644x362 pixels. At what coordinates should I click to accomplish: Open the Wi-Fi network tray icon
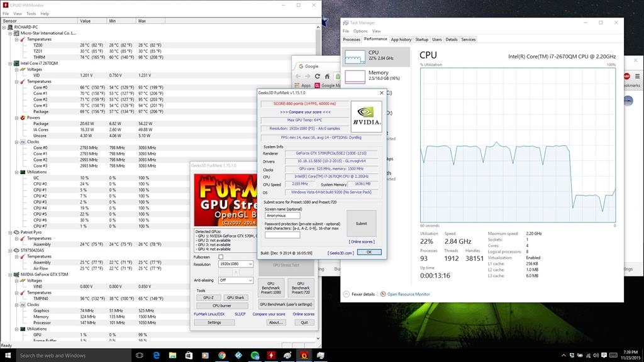click(588, 356)
